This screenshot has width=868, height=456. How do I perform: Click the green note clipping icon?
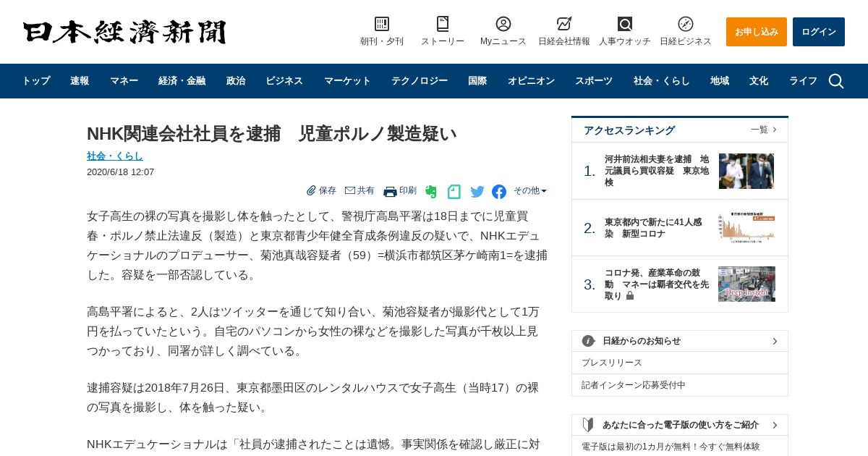pos(454,192)
